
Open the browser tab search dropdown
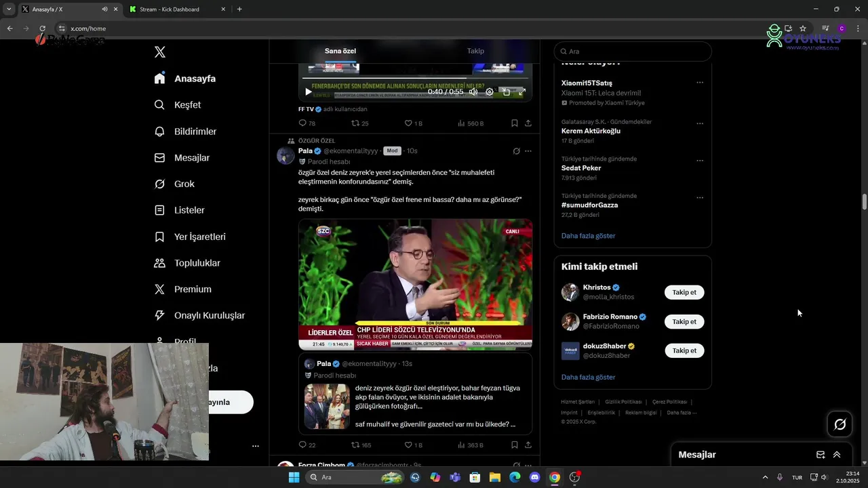9,9
